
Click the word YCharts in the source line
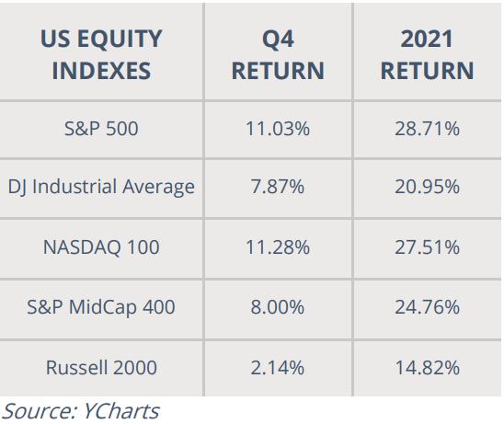[x=121, y=411]
